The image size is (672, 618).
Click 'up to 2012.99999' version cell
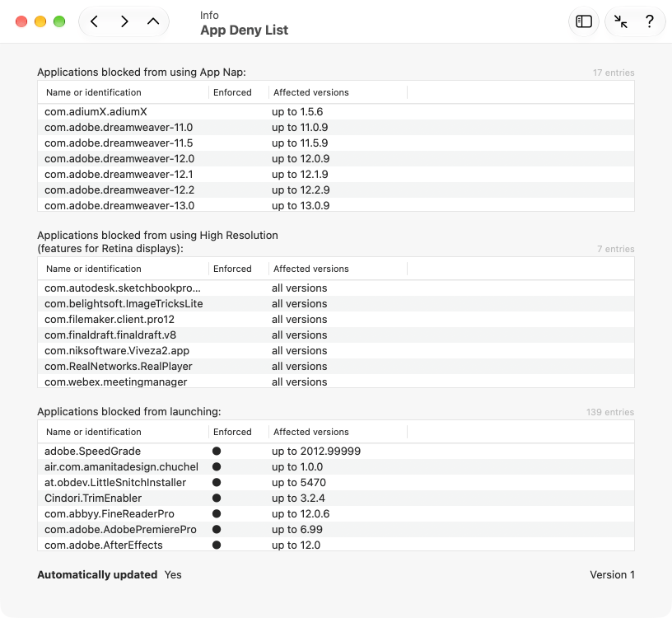point(316,452)
